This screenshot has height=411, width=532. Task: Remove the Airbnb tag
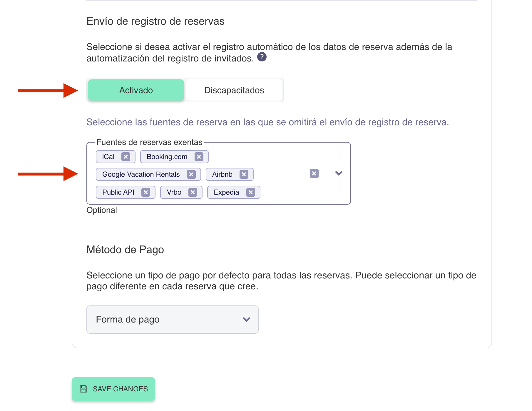[244, 174]
